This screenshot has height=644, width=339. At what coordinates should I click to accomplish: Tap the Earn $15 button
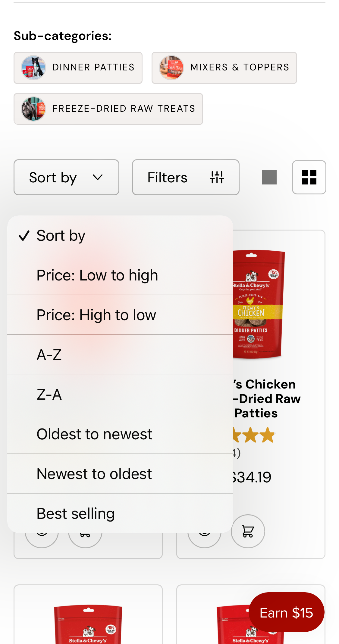(x=286, y=613)
